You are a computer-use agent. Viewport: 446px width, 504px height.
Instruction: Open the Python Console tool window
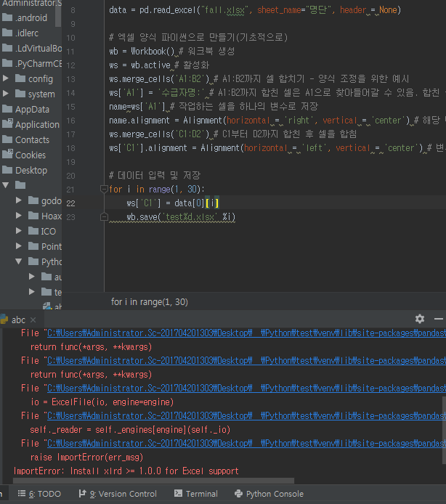(268, 494)
